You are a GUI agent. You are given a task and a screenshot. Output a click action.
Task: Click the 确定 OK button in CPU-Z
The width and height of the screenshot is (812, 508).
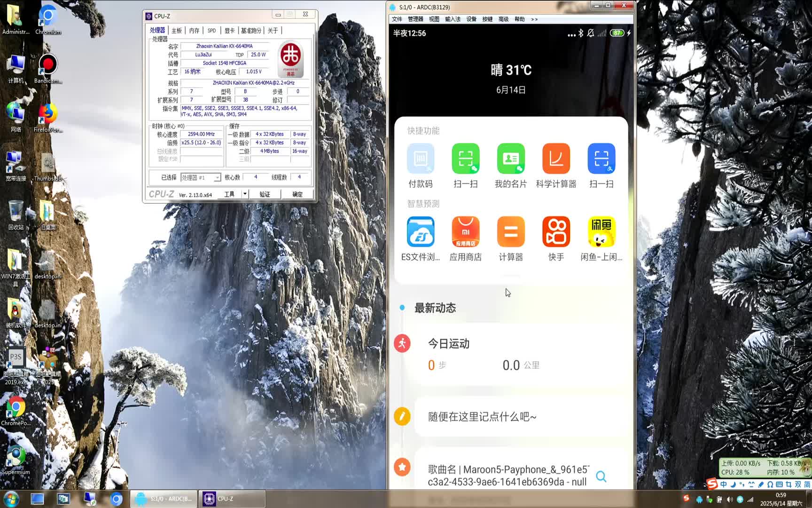(x=296, y=194)
